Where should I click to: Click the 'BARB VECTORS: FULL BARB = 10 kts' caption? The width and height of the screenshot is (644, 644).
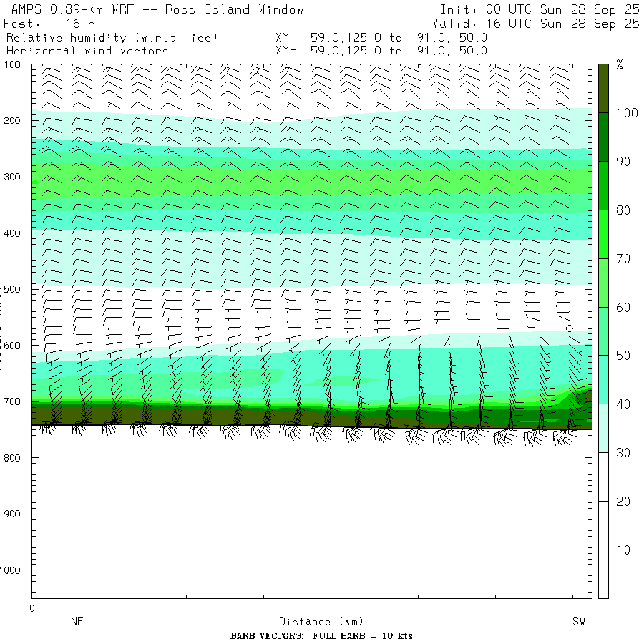click(x=321, y=636)
